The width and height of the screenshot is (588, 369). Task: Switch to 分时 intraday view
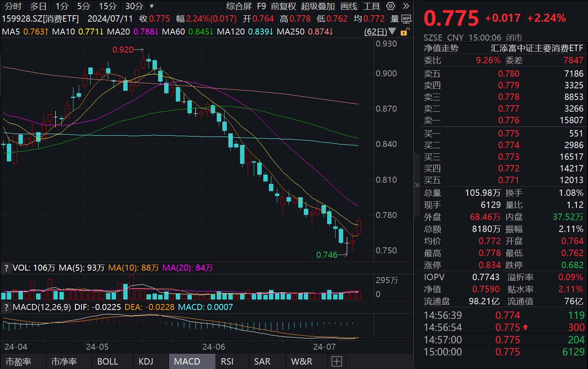(13, 6)
